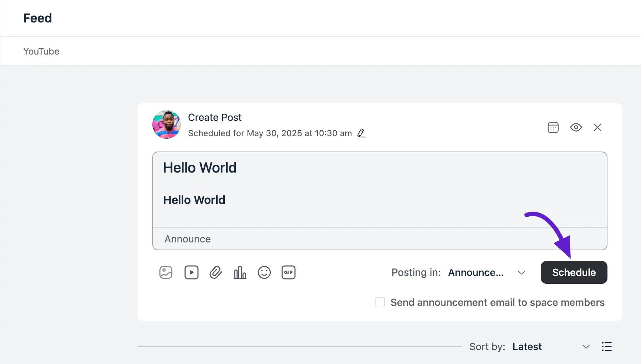The image size is (641, 364).
Task: Click the Posting in label
Action: pos(416,272)
